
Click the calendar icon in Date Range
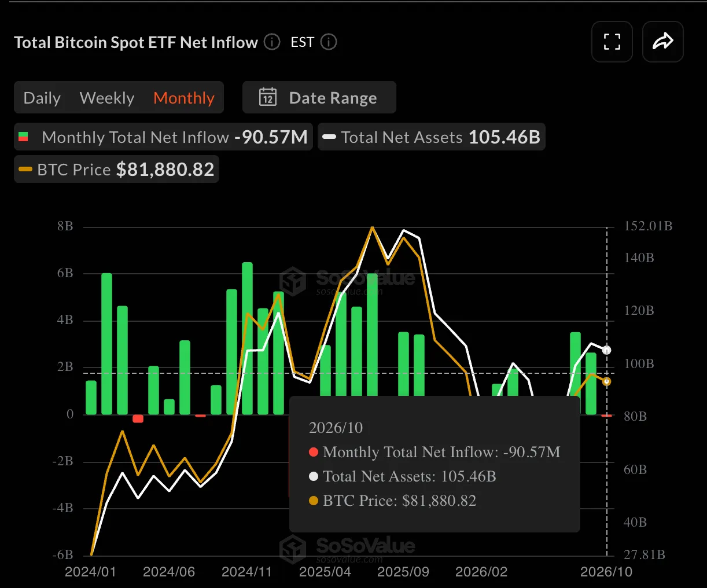tap(268, 97)
